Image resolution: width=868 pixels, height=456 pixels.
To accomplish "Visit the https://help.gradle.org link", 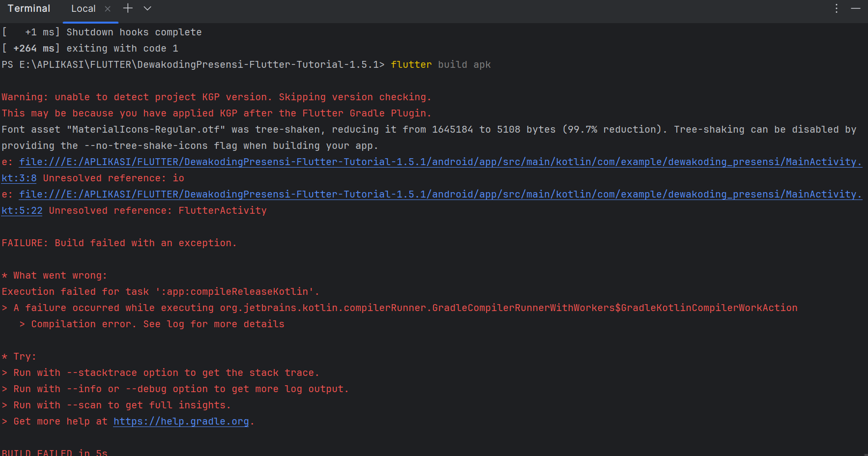I will 181,421.
